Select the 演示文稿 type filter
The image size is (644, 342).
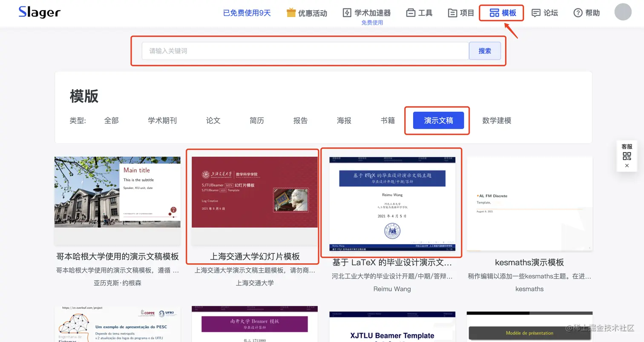click(439, 121)
